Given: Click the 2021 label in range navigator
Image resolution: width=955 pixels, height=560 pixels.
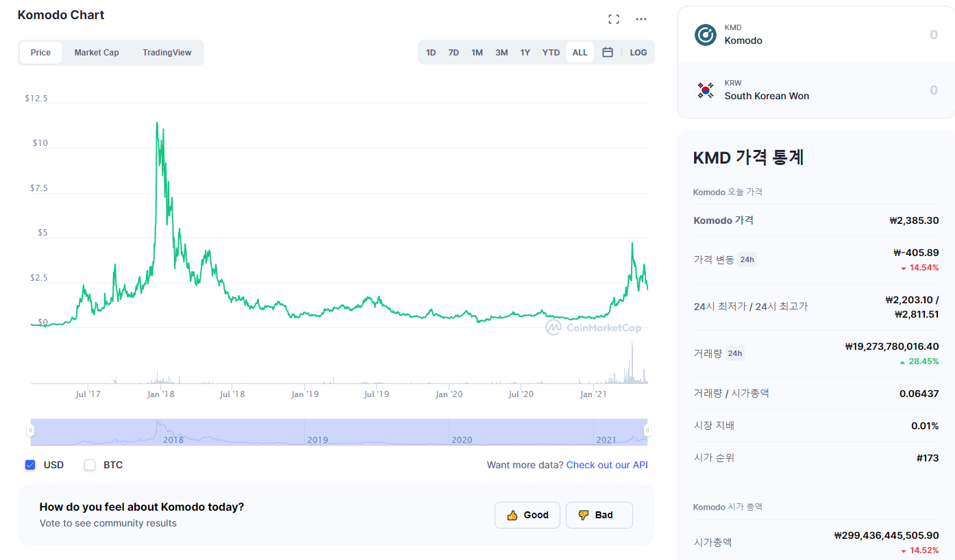Looking at the screenshot, I should (x=606, y=440).
